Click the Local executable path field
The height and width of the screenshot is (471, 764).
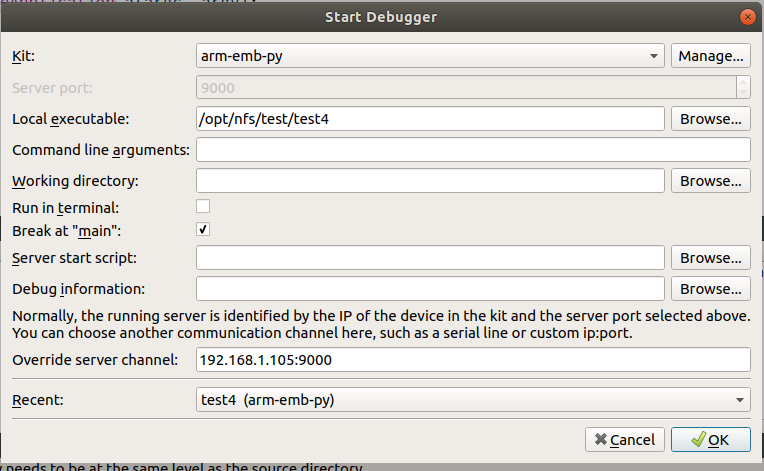coord(430,119)
